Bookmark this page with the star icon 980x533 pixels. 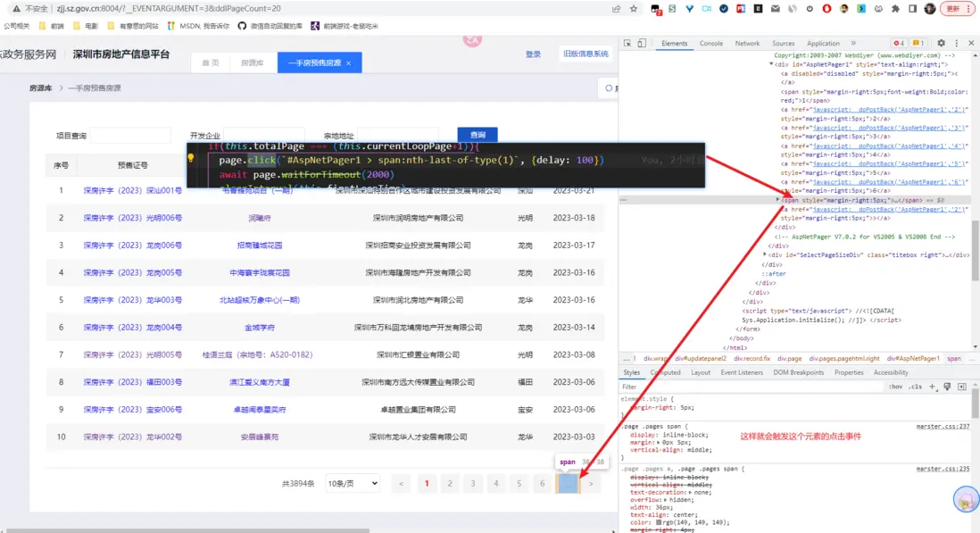[x=634, y=9]
